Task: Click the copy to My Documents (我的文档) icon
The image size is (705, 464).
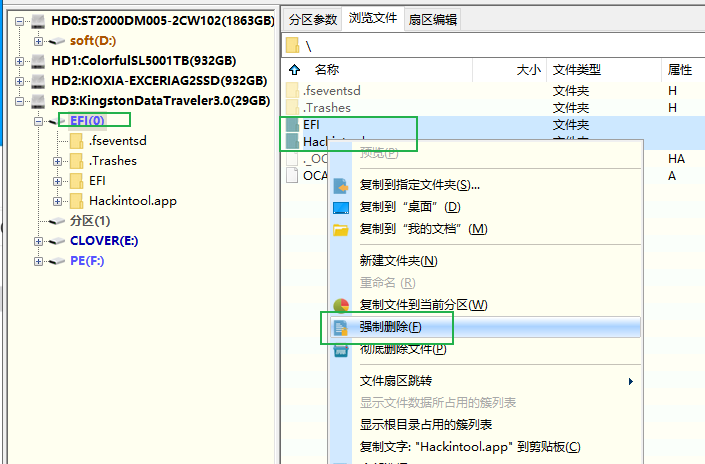Action: point(340,229)
